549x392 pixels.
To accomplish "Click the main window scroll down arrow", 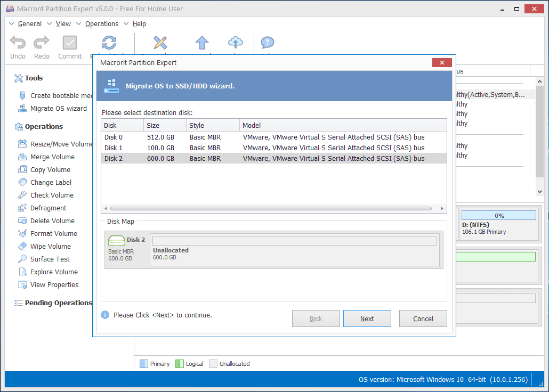I will click(539, 191).
